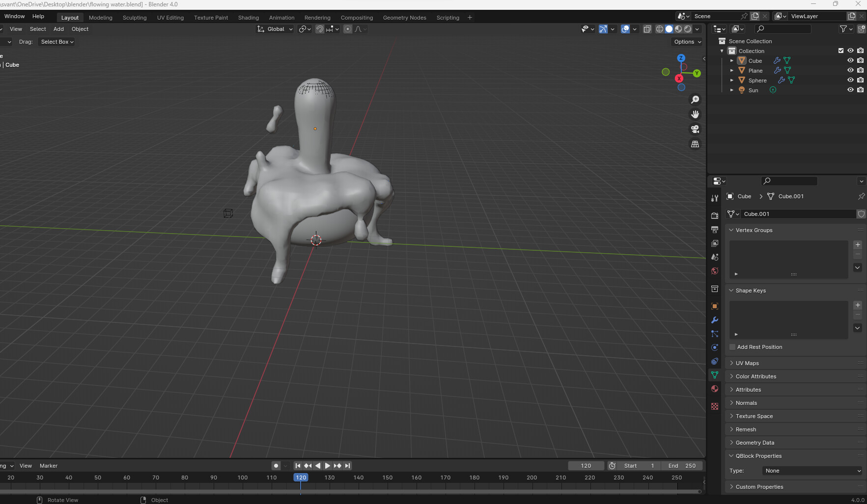This screenshot has width=867, height=504.
Task: Select wireframe viewport shading
Action: (x=660, y=29)
